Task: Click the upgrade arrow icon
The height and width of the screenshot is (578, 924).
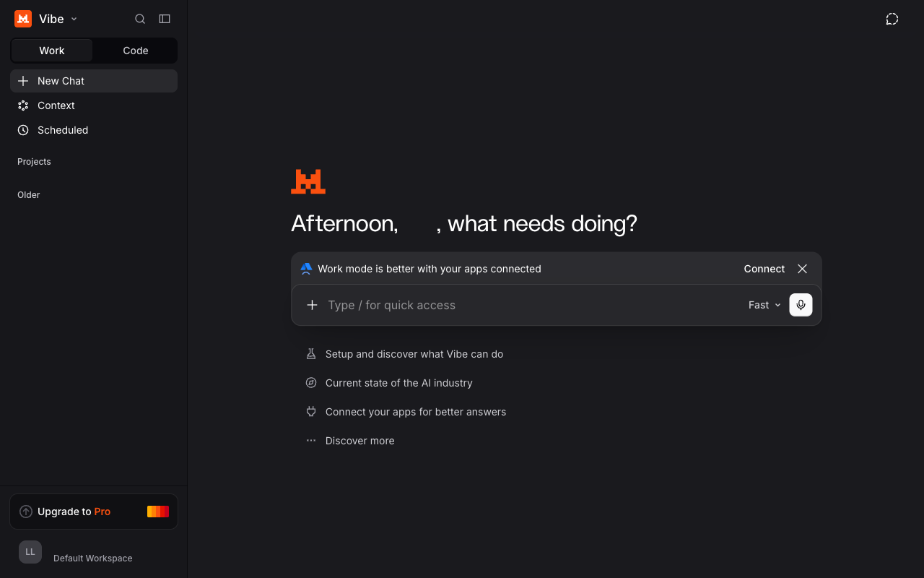Action: point(26,512)
